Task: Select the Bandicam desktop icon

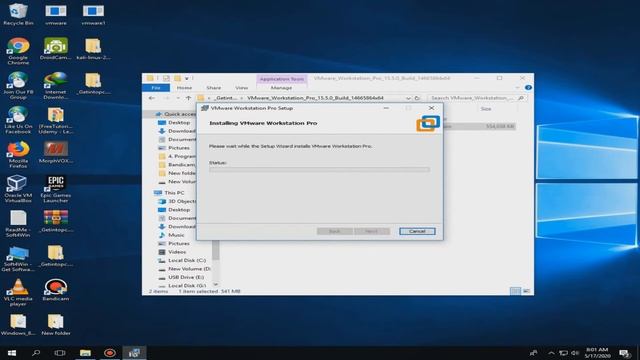Action: (56, 290)
